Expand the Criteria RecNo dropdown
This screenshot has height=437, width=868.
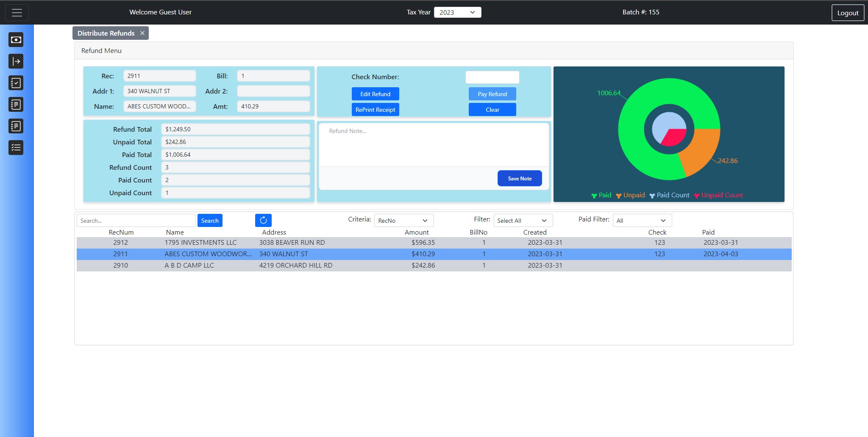(x=404, y=221)
